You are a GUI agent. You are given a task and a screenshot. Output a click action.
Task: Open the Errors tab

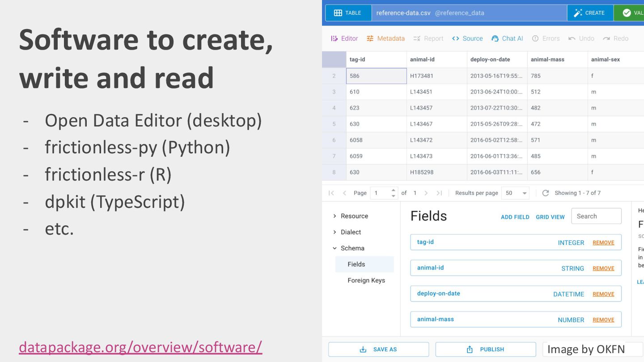(x=546, y=38)
